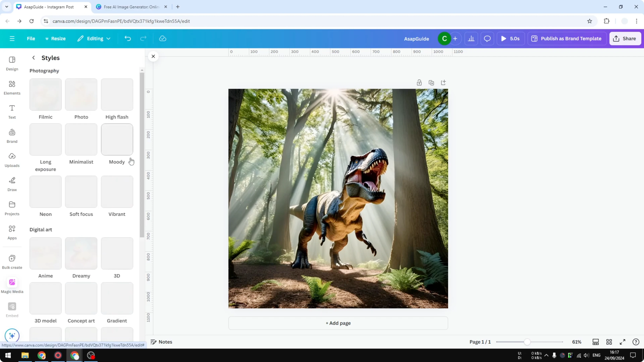Click the Share button
The height and width of the screenshot is (362, 644).
point(625,38)
